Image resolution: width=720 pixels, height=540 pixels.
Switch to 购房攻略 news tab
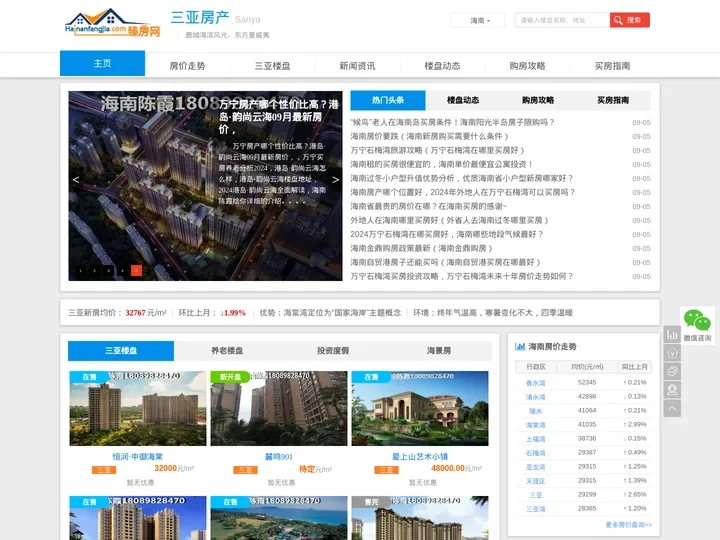click(538, 100)
